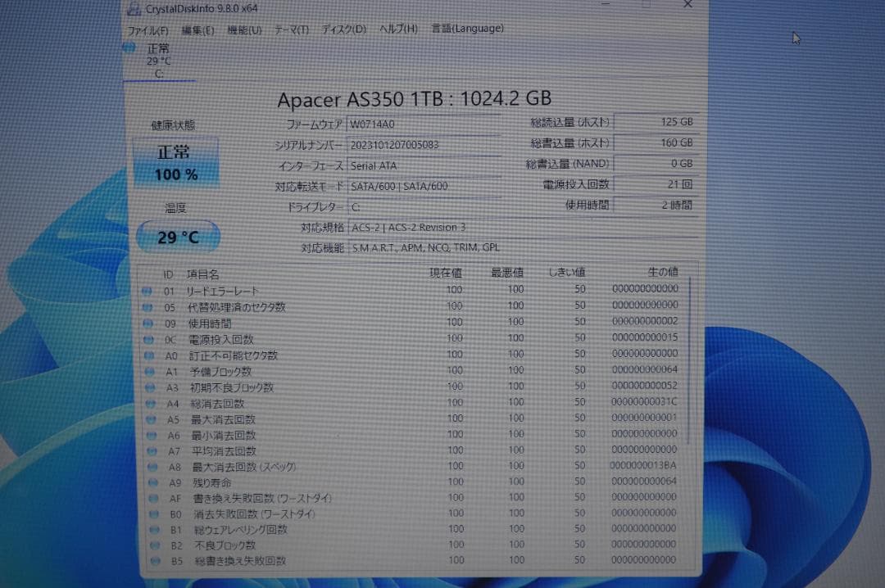The width and height of the screenshot is (885, 588).
Task: Click the 29 °C temperature button
Action: coord(178,237)
